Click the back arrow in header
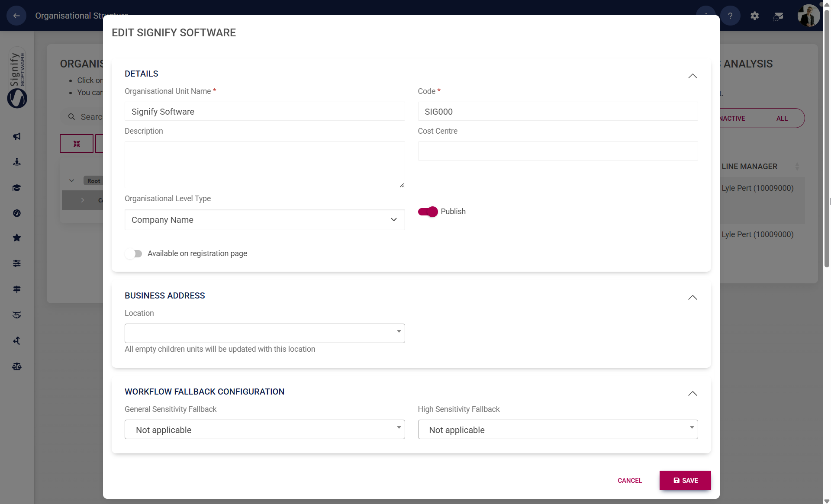Image resolution: width=831 pixels, height=504 pixels. [x=16, y=16]
